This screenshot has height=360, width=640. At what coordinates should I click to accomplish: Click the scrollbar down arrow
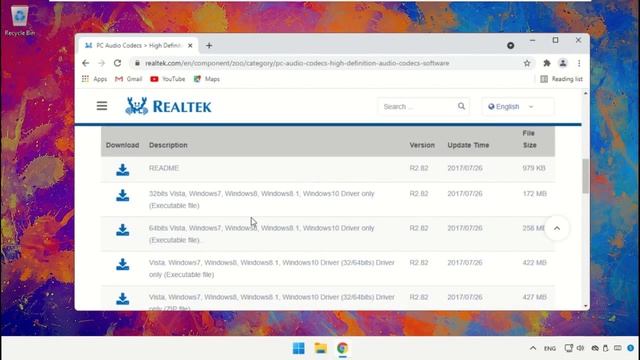pyautogui.click(x=586, y=306)
